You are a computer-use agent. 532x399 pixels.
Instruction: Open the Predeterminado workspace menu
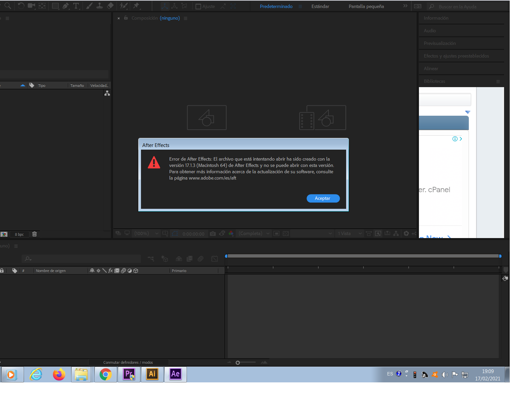point(300,7)
